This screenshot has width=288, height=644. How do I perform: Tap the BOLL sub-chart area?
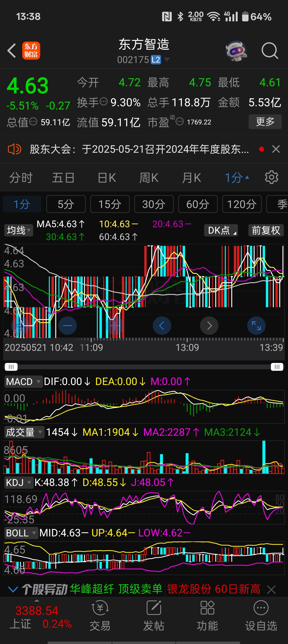pyautogui.click(x=144, y=558)
